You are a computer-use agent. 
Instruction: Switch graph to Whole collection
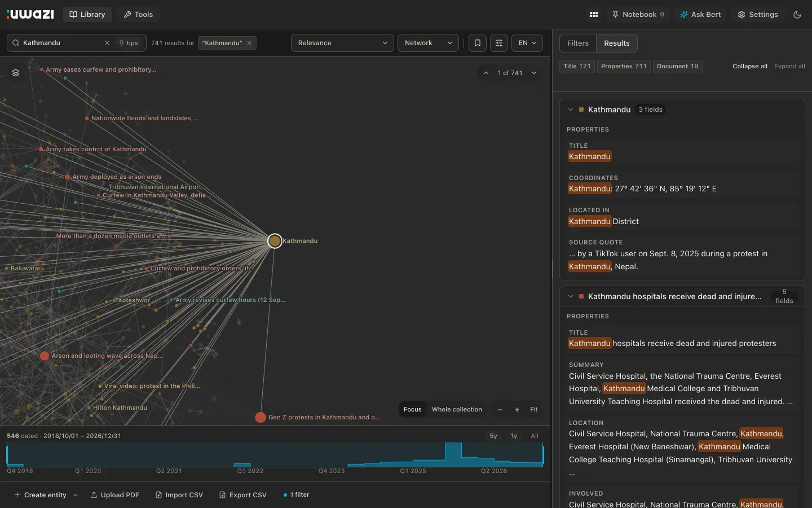coord(457,410)
